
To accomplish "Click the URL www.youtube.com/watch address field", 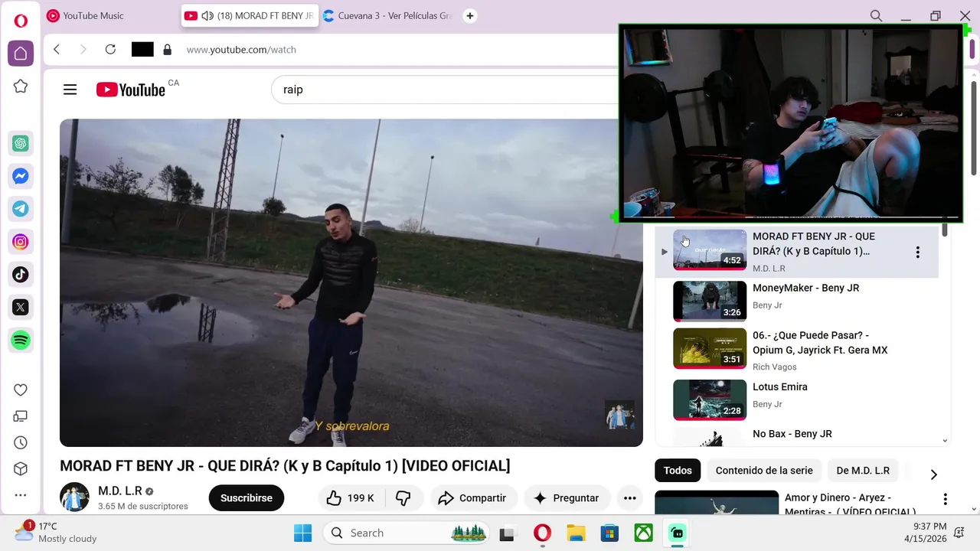I will (x=241, y=50).
